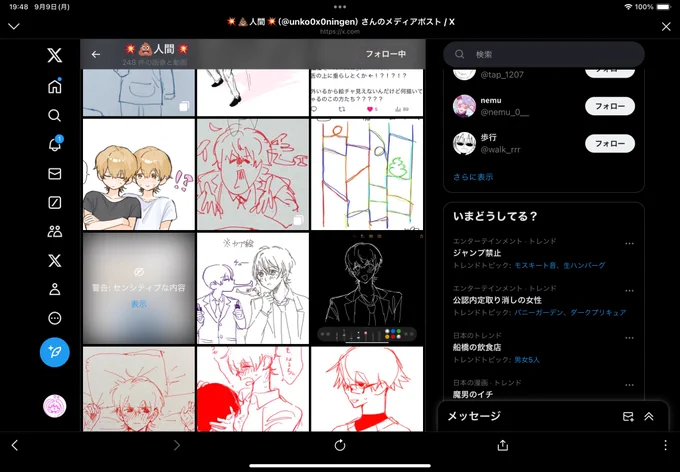Open the ※カプ絵 line drawing thumbnail

point(253,288)
